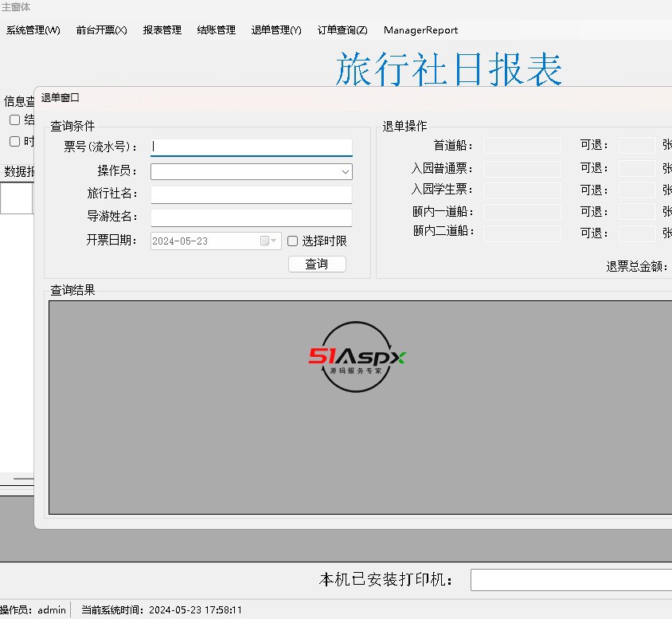Enable the 选择时限 checkbox

293,241
